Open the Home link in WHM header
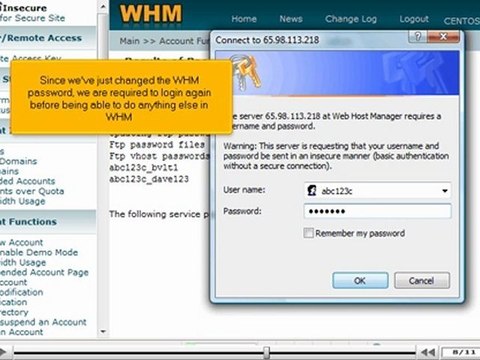The width and height of the screenshot is (480, 360). click(244, 19)
